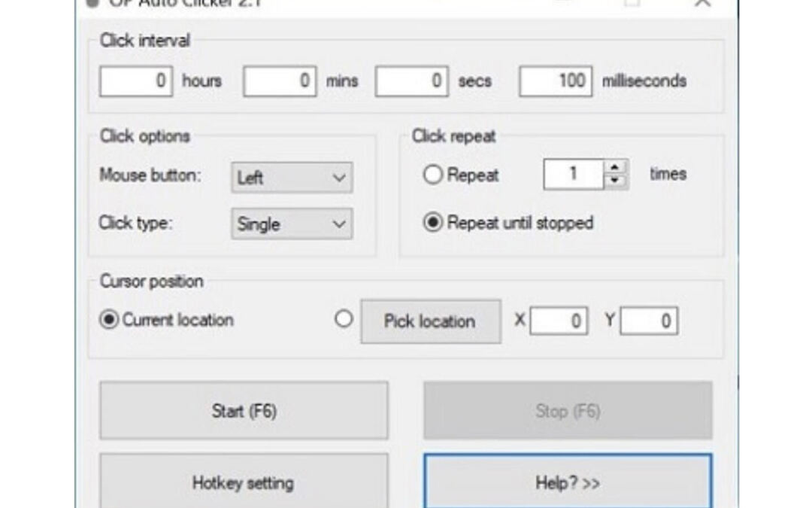Click the X coordinate field
812x508 pixels.
559,321
